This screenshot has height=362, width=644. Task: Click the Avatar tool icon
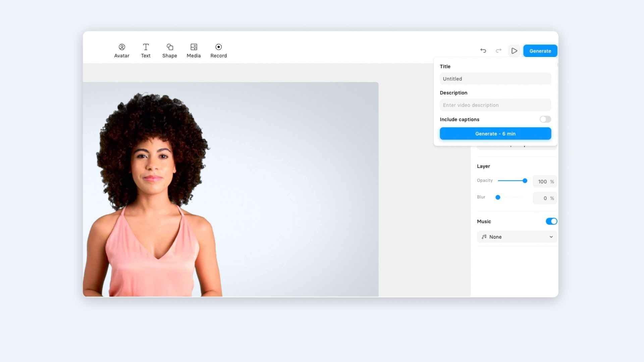click(x=122, y=47)
